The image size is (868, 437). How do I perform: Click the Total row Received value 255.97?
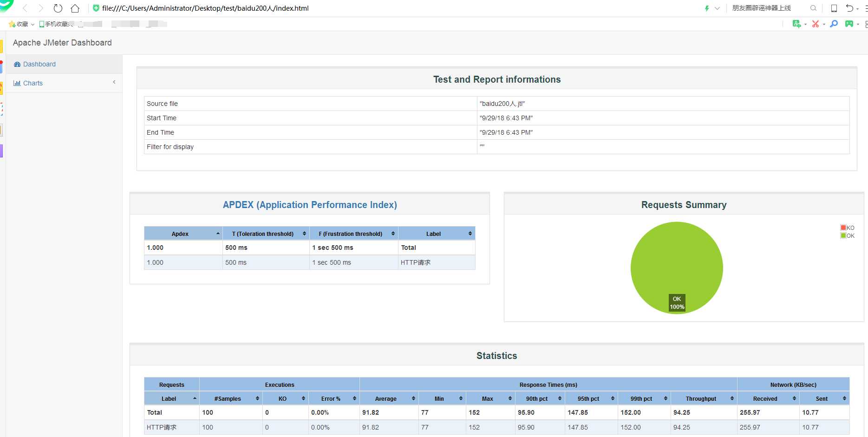coord(750,412)
